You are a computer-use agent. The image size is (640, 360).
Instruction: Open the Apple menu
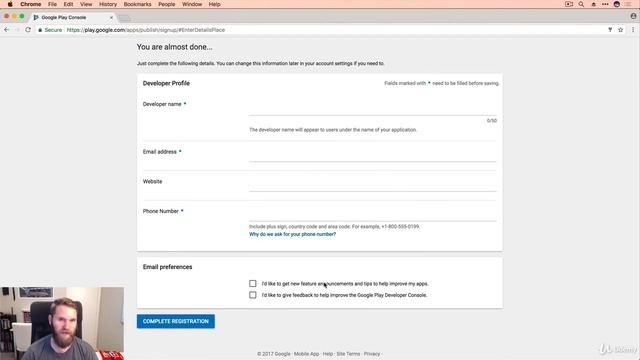pos(10,4)
